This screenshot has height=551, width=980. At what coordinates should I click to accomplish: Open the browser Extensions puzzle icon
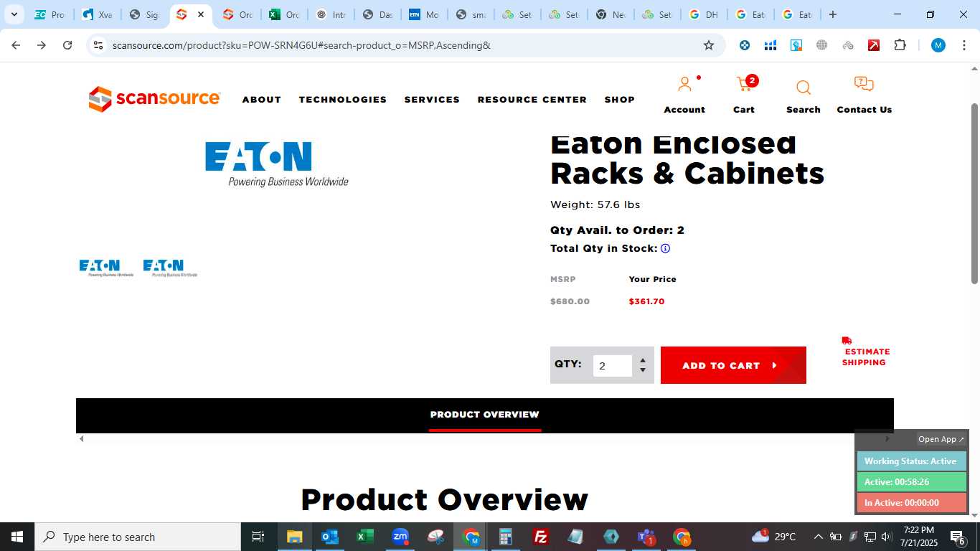pos(900,45)
